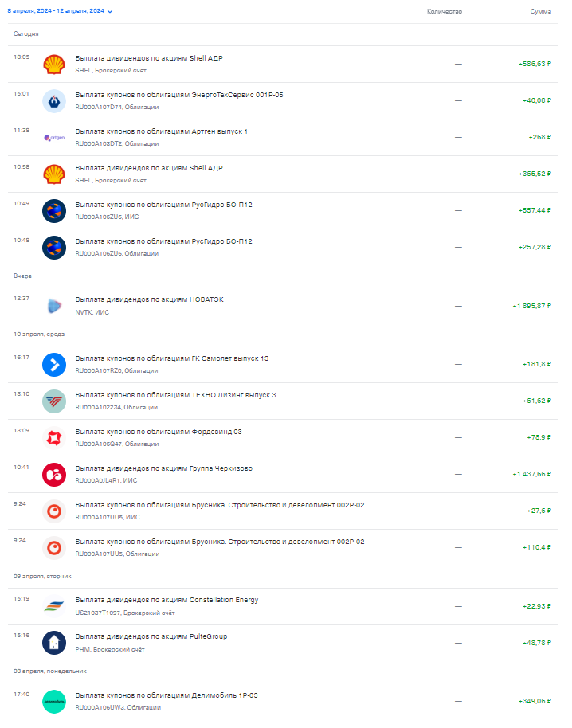Click amount +557,44 ₽
The width and height of the screenshot is (572, 728).
click(535, 210)
